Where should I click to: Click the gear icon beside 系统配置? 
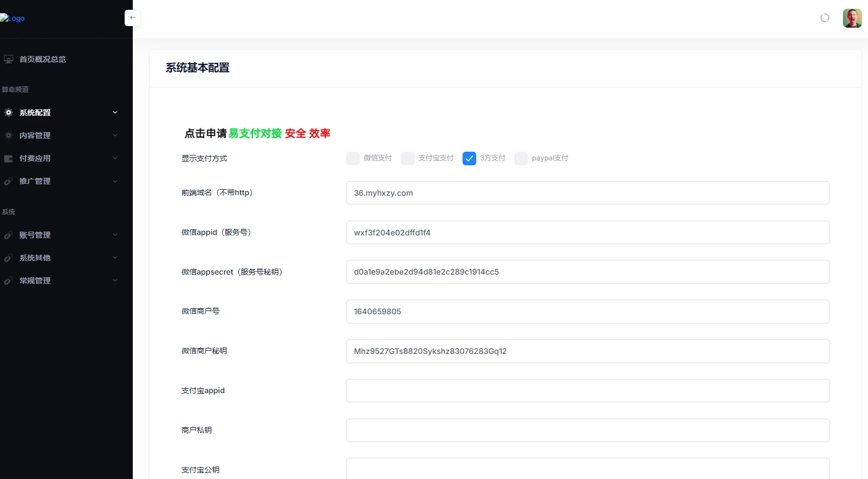9,113
